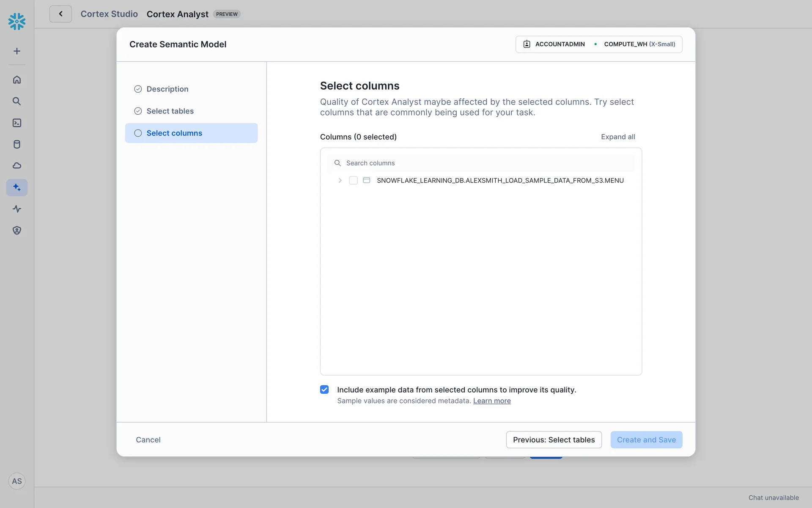The image size is (812, 508).
Task: Expand the MENU table chevron
Action: pos(340,180)
